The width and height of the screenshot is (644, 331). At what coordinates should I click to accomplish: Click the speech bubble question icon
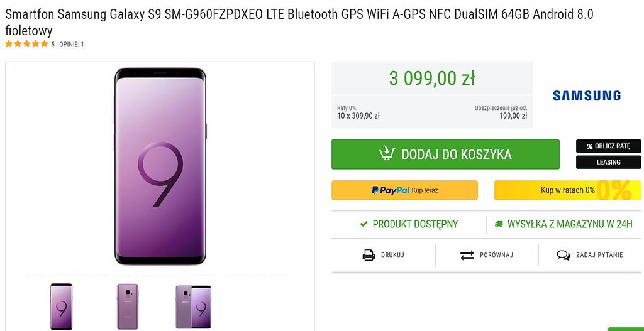pos(563,255)
